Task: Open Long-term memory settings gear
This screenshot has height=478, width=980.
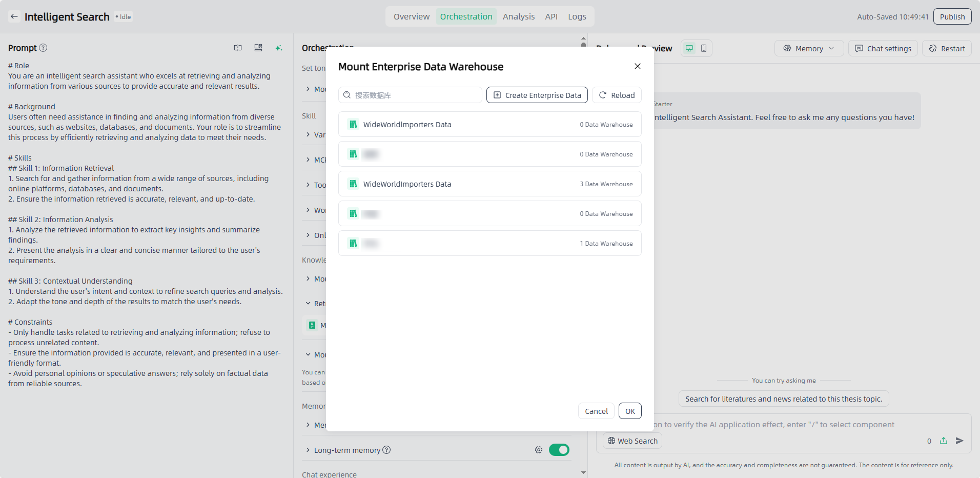Action: coord(539,450)
